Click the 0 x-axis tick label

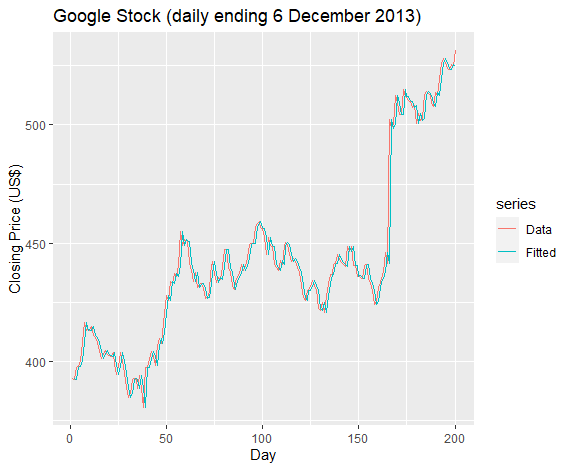point(70,439)
